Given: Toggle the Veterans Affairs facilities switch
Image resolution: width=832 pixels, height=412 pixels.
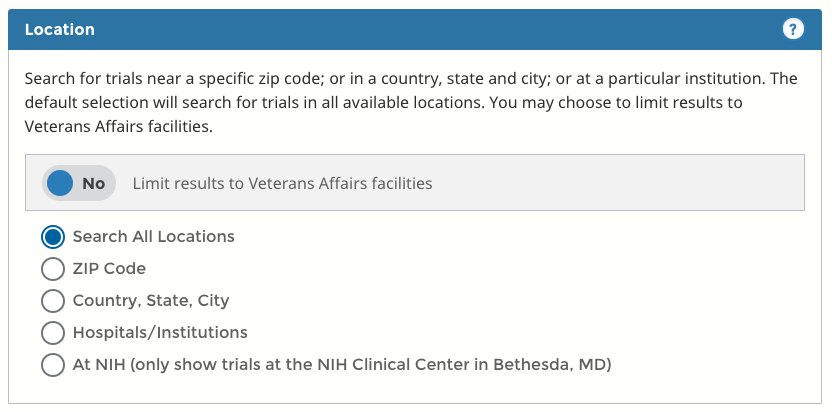Looking at the screenshot, I should coord(79,183).
